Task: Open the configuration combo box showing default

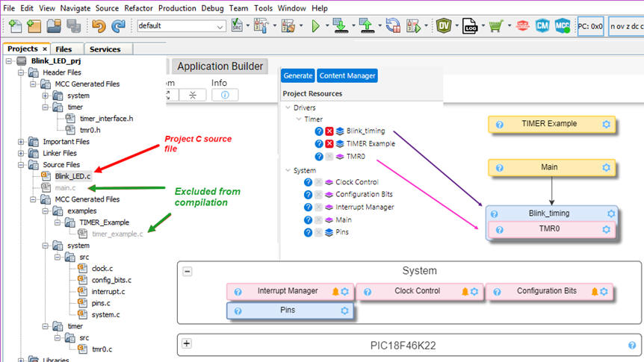Action: (181, 26)
